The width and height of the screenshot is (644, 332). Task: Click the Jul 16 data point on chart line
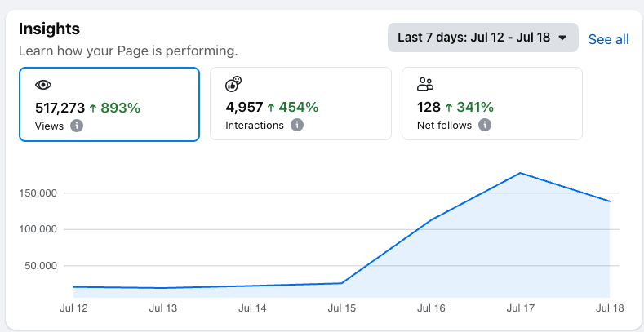pos(431,219)
